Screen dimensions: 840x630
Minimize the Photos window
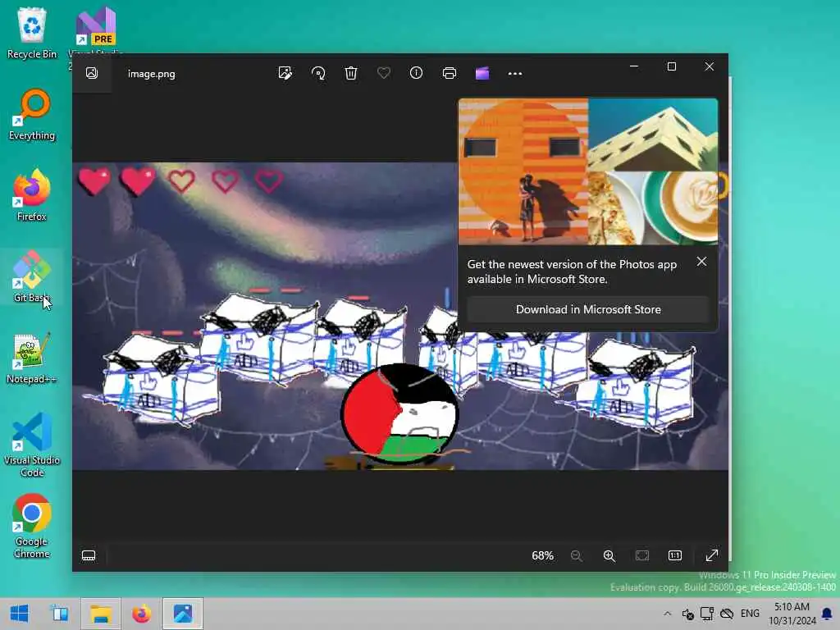[634, 66]
